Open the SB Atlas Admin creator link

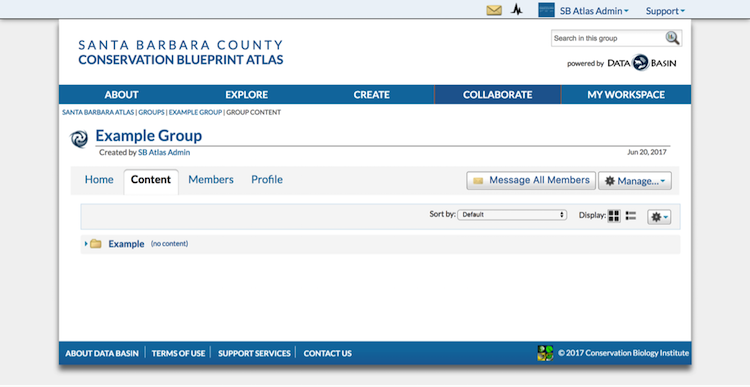point(164,152)
